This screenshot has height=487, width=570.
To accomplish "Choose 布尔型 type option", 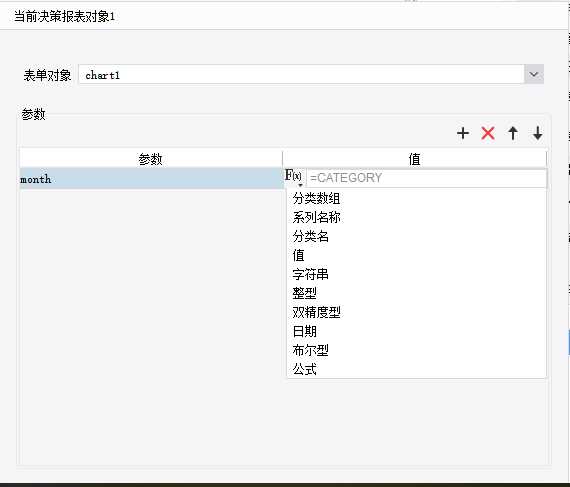I will pyautogui.click(x=416, y=350).
